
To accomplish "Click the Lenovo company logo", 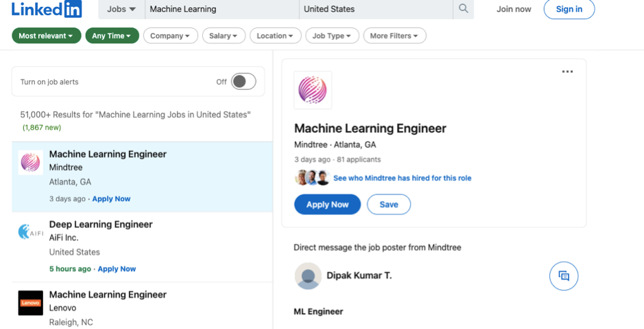I will pyautogui.click(x=31, y=303).
